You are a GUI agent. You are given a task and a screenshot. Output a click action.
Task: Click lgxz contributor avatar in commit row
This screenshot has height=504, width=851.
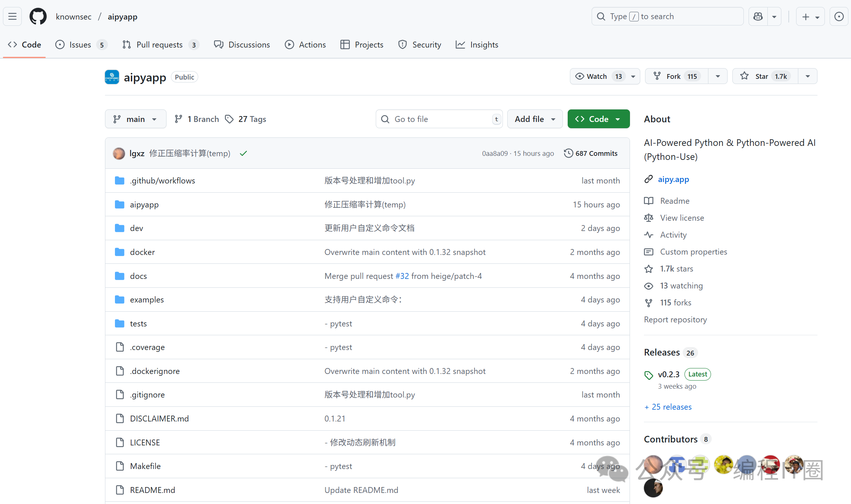(x=119, y=153)
